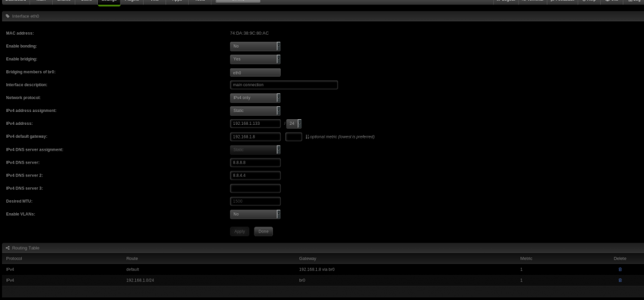Click the '192.168.1.8 via br0' gateway cell

click(x=317, y=270)
